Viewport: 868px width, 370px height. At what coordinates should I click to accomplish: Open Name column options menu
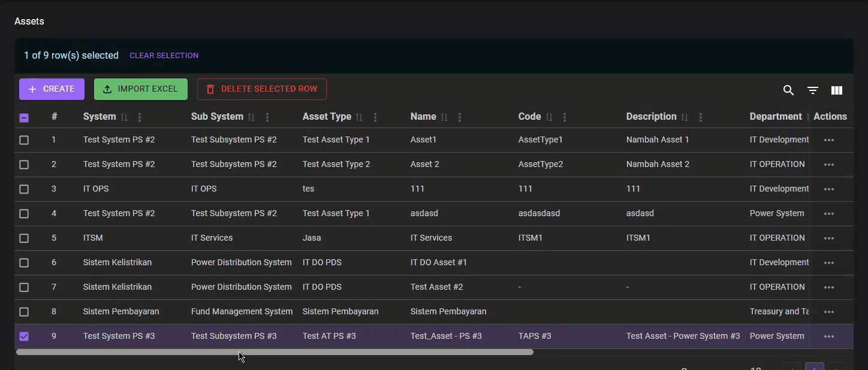click(460, 117)
